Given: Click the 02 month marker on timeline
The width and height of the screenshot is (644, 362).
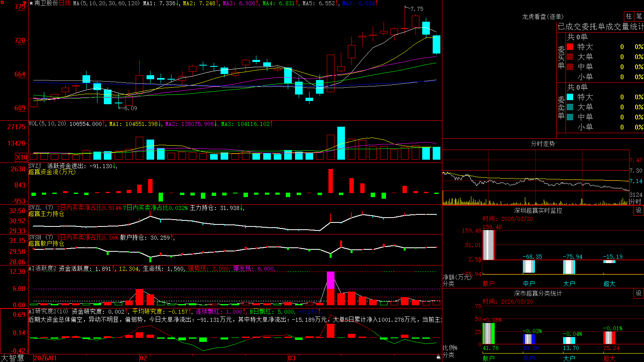Looking at the screenshot, I should (143, 358).
